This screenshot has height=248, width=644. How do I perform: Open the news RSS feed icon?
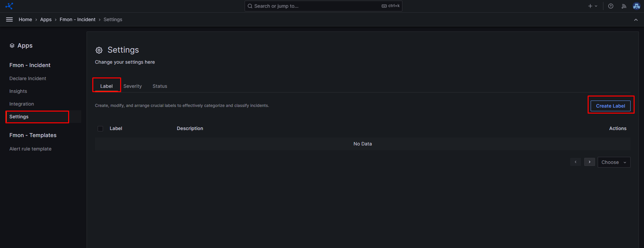coord(624,6)
